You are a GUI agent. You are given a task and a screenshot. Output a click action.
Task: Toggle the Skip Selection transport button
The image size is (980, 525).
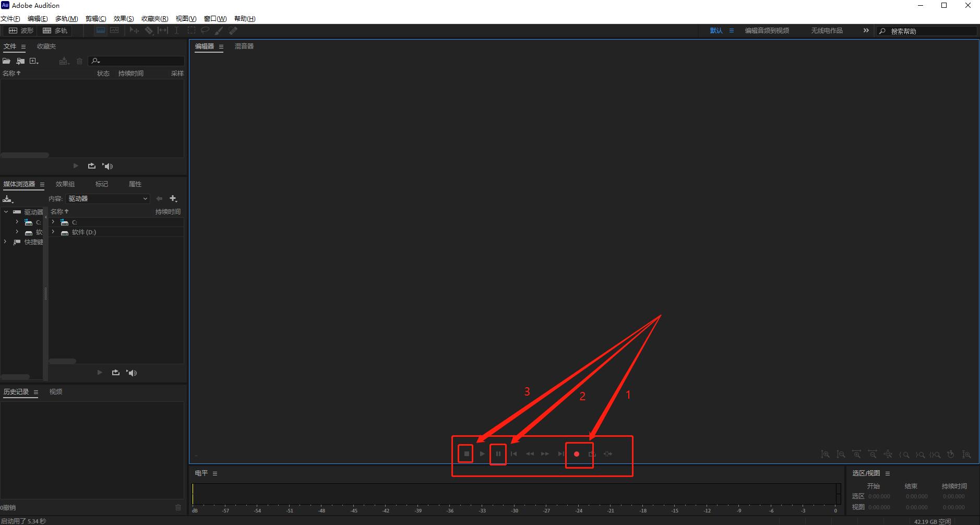[x=608, y=454]
